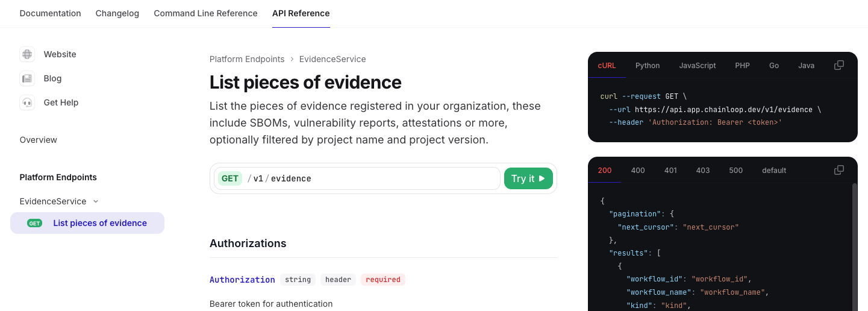Collapse the EvidenceService sidebar section
Viewport: 868px width, 311px height.
click(x=95, y=201)
